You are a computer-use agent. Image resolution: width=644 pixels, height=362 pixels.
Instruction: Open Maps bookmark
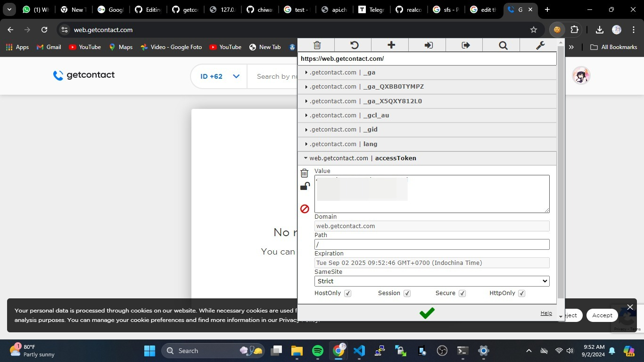120,47
